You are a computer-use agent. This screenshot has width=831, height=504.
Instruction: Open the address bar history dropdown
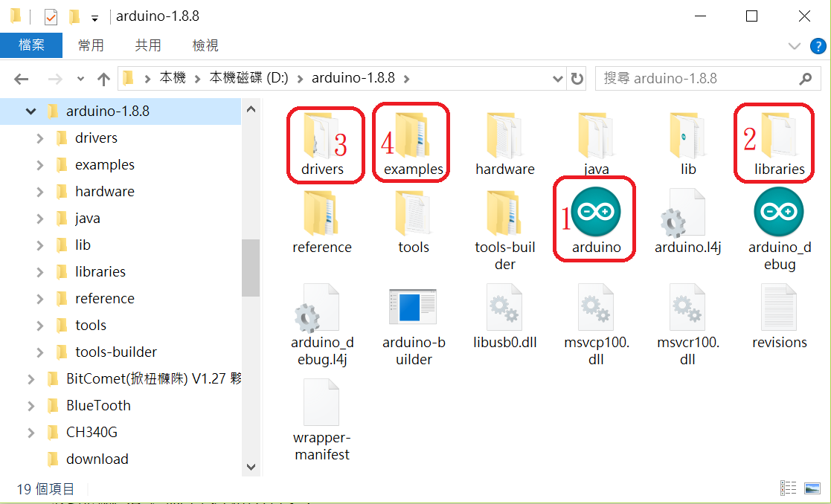(557, 79)
